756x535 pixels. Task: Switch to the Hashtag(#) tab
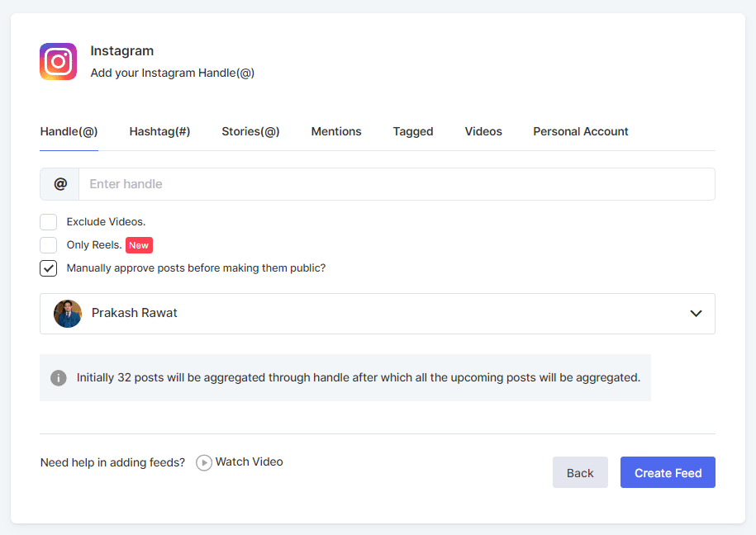[x=159, y=131]
